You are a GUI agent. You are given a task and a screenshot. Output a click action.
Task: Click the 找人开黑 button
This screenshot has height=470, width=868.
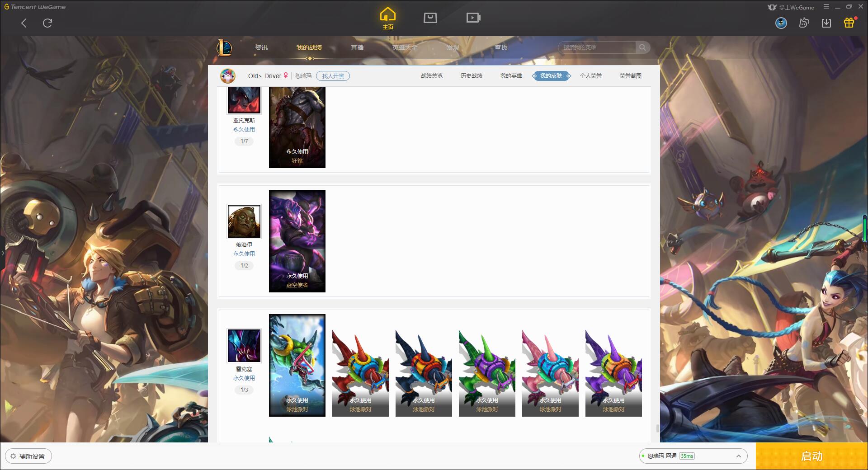coord(333,76)
